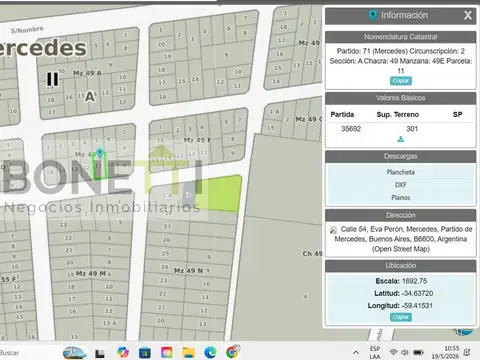
Task: Click the Descargas section header
Action: [x=401, y=156]
